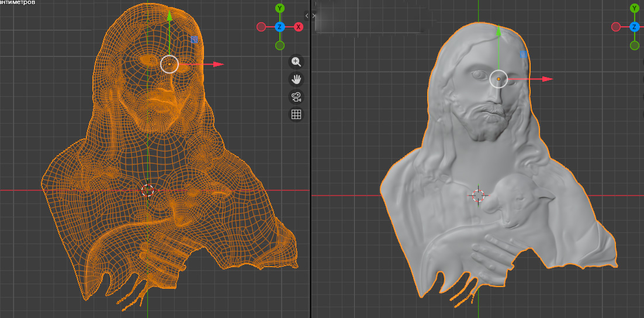
Task: Expand right viewport toolbar with the right chevron
Action: click(x=314, y=16)
